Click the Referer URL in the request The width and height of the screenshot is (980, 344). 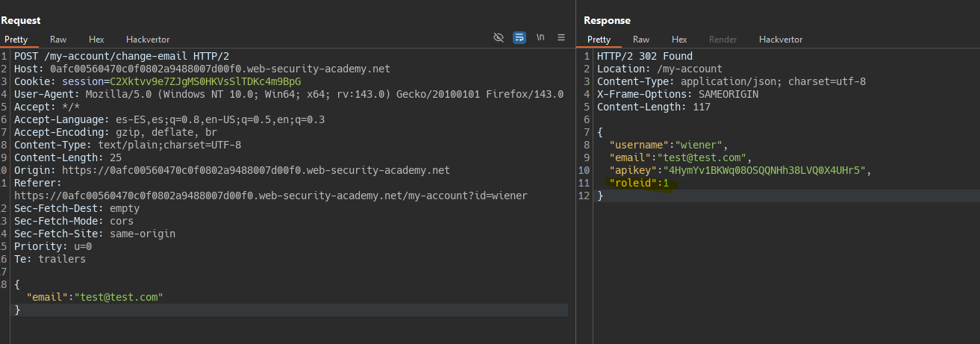270,196
